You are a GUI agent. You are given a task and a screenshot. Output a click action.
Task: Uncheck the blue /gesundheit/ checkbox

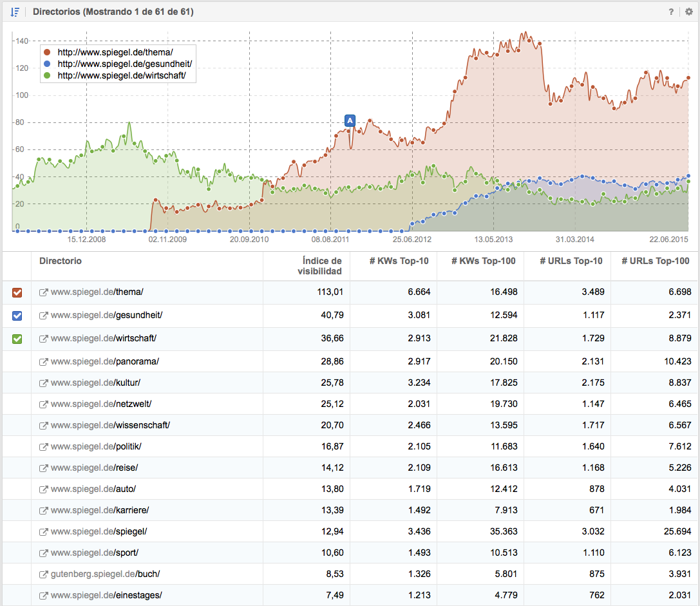tap(17, 316)
